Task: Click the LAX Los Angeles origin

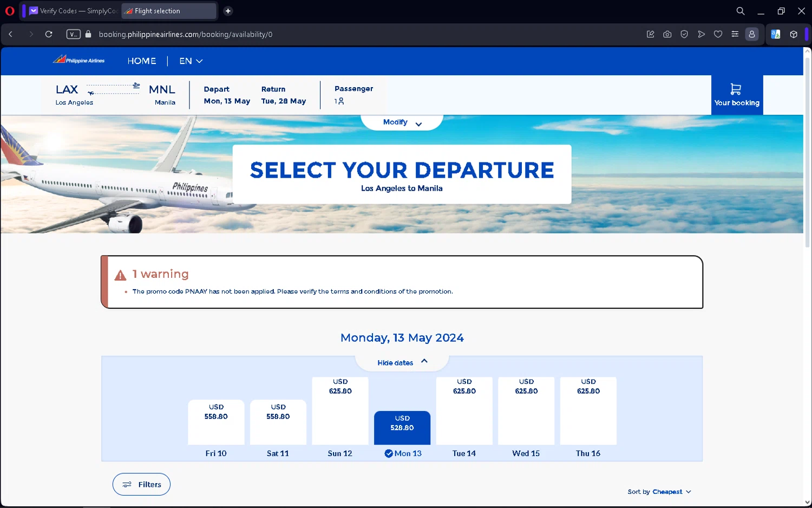Action: click(74, 95)
